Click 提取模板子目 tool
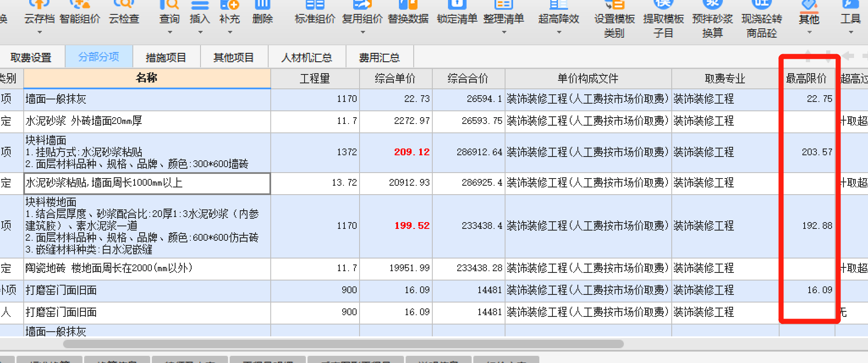This screenshot has width=868, height=363. click(663, 19)
